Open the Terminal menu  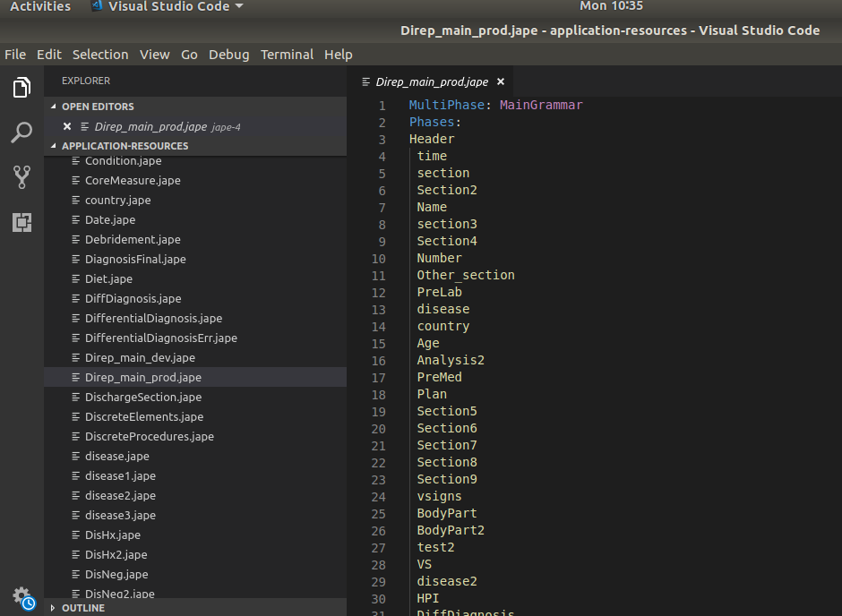287,55
